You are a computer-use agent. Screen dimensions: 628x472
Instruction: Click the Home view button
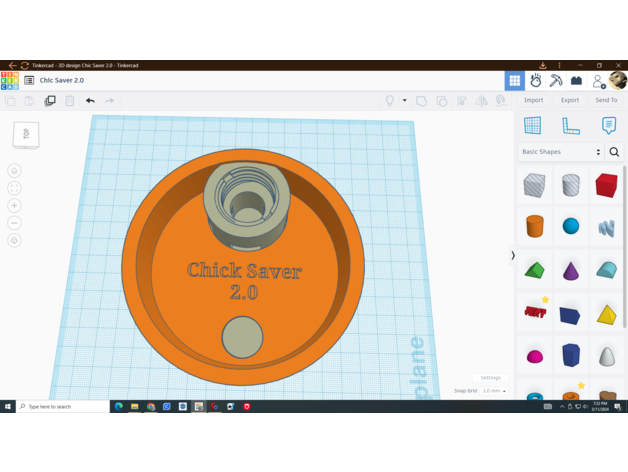(14, 171)
